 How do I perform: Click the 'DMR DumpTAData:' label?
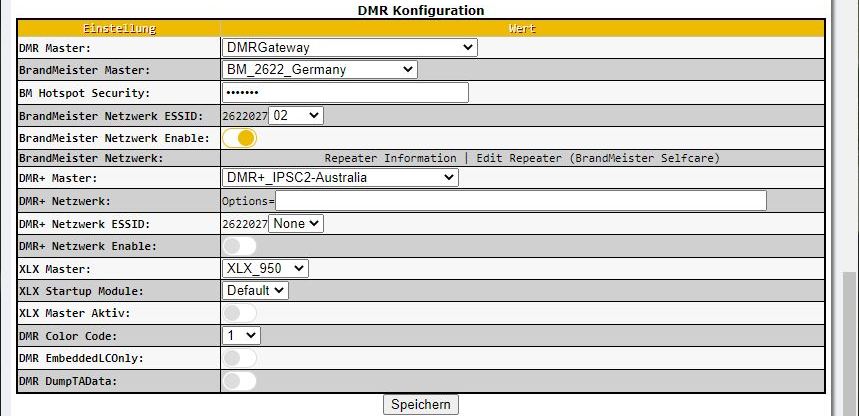[x=68, y=381]
